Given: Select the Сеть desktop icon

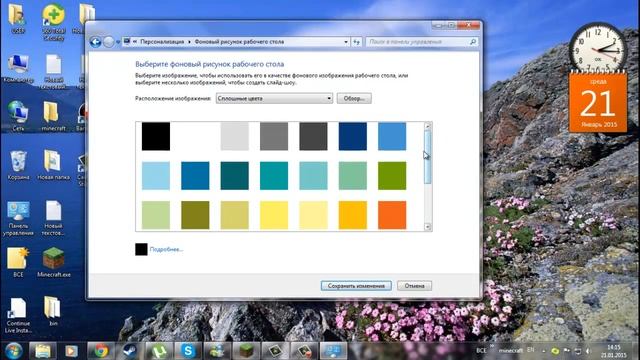Looking at the screenshot, I should click(18, 116).
